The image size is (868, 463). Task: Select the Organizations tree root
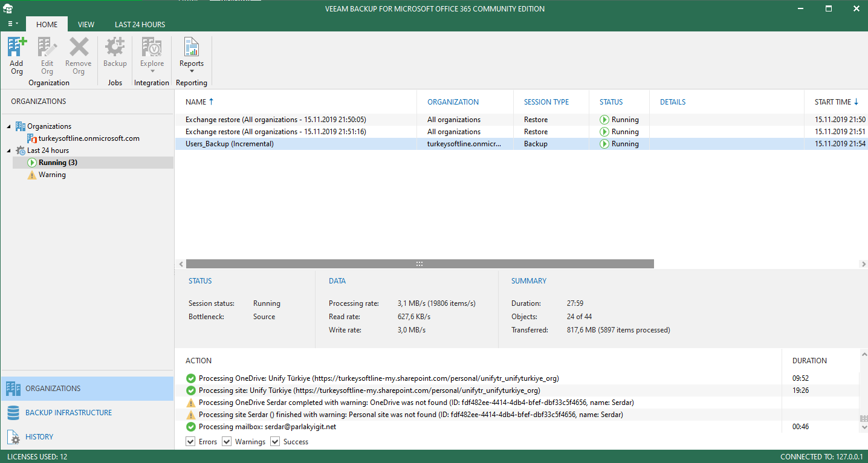click(x=49, y=126)
